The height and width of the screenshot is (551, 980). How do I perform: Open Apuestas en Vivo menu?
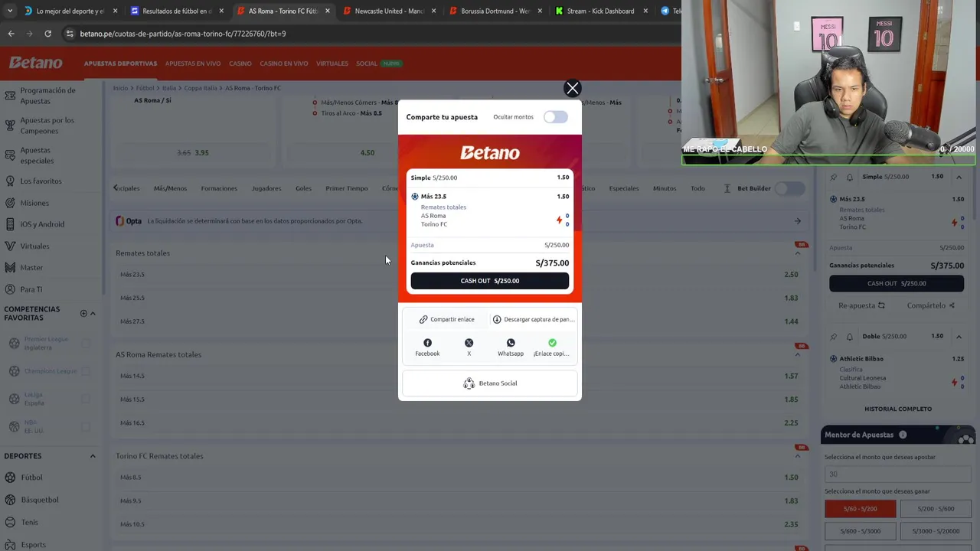point(193,64)
